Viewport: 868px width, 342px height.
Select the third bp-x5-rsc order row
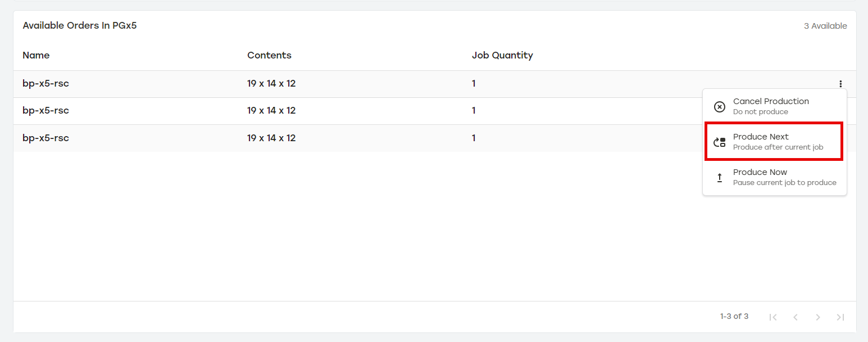46,138
